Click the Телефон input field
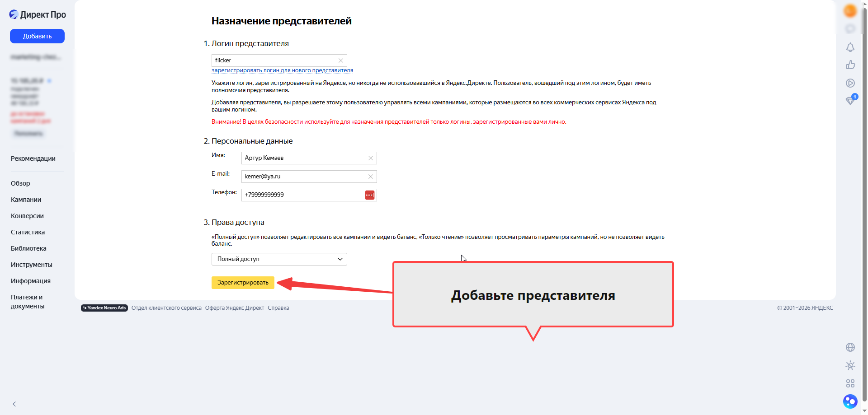The height and width of the screenshot is (415, 868). click(303, 195)
